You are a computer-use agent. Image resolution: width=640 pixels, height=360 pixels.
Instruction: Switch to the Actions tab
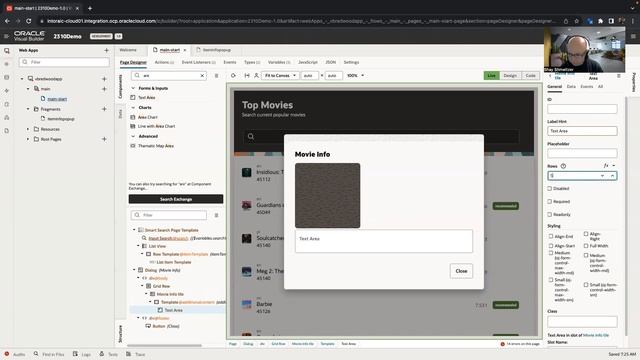[x=164, y=62]
